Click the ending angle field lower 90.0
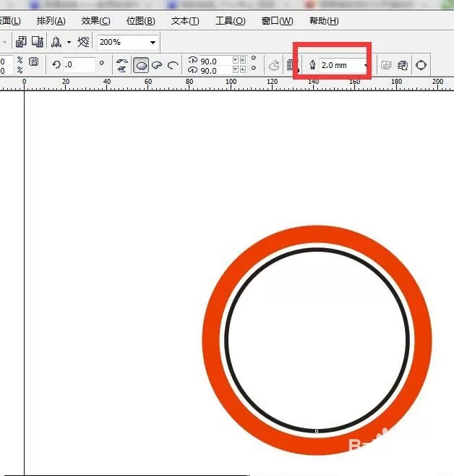The width and height of the screenshot is (454, 476). point(215,71)
